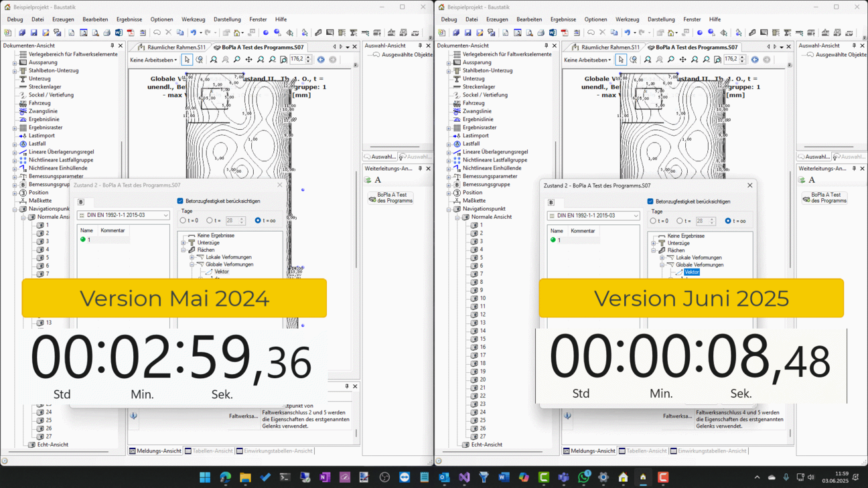The image size is (868, 488).
Task: Select the t = 0 radio in left dialog
Action: coord(184,220)
